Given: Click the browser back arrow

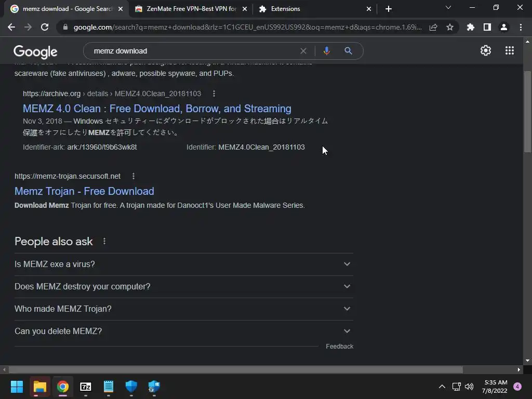Looking at the screenshot, I should 11,27.
